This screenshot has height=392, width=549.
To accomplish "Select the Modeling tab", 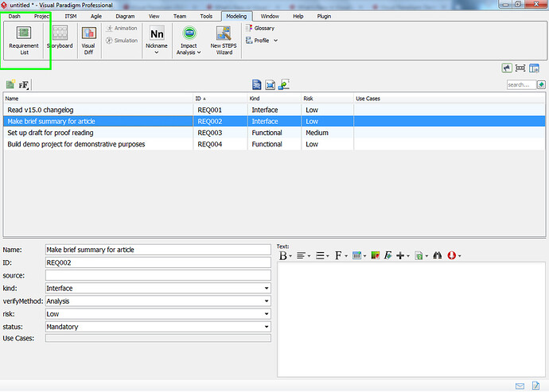I will 236,16.
